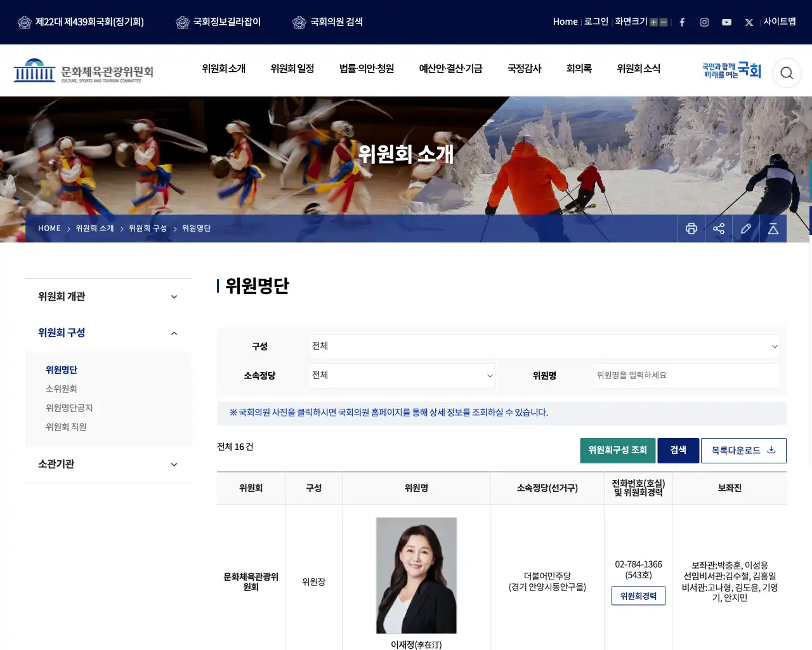Image resolution: width=812 pixels, height=650 pixels.
Task: Open the 예산안·결산·기금 main menu
Action: (450, 69)
